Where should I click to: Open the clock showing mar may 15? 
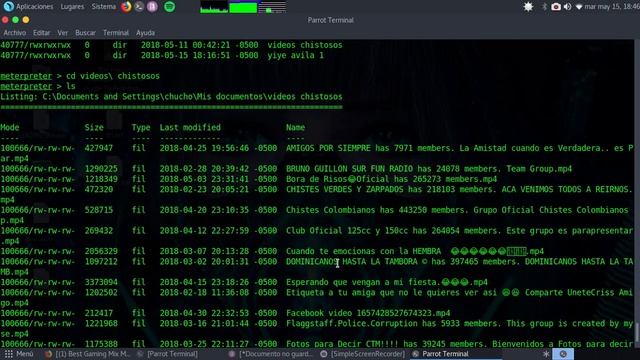point(612,7)
